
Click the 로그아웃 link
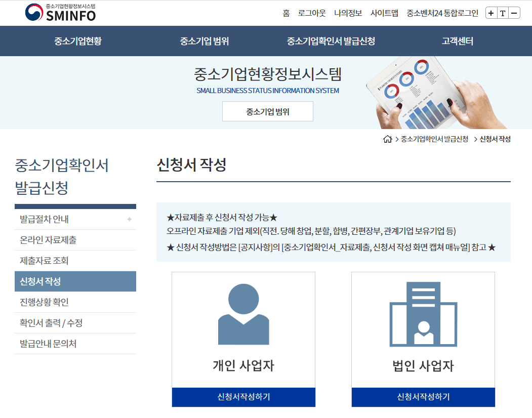point(311,14)
